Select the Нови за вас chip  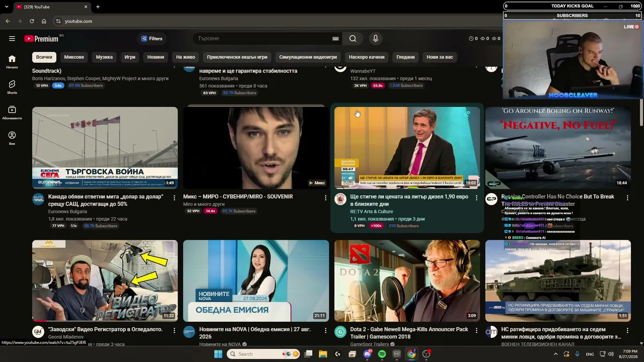click(x=440, y=57)
